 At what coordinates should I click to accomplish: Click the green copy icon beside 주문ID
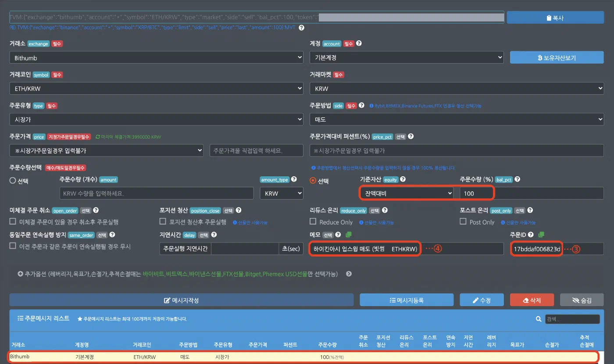click(541, 235)
